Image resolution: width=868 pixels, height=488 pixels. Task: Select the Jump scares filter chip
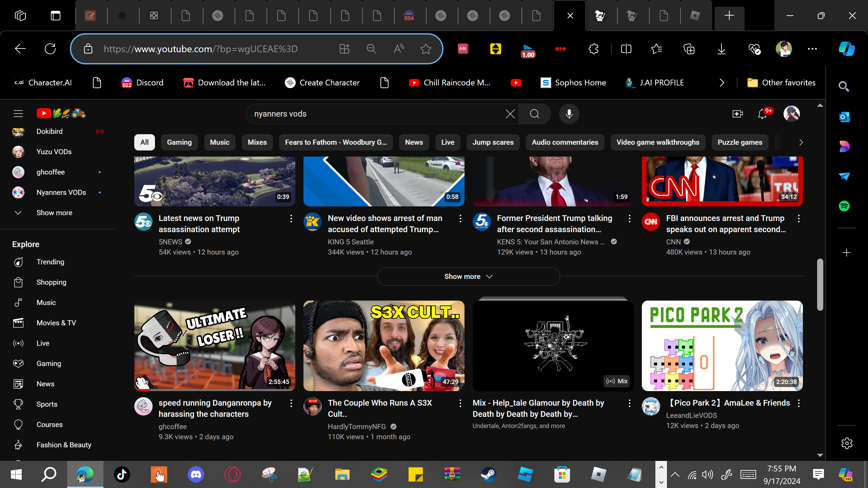tap(493, 142)
